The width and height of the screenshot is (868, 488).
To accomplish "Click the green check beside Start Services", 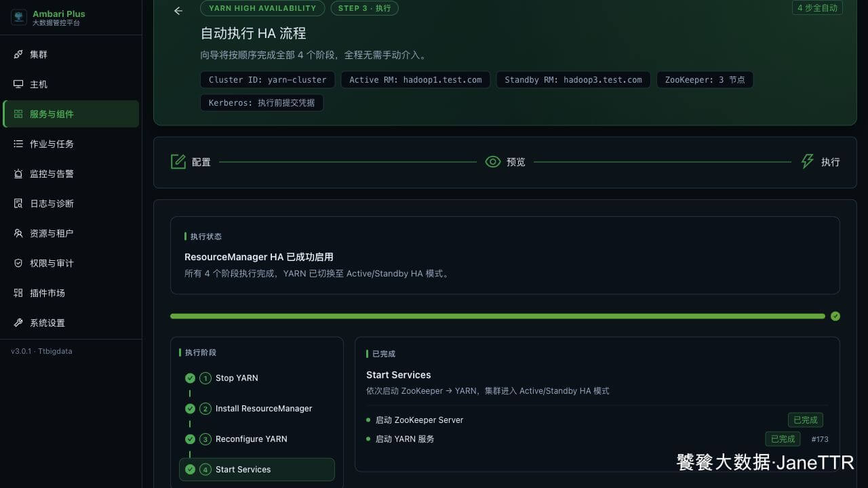I will [190, 469].
